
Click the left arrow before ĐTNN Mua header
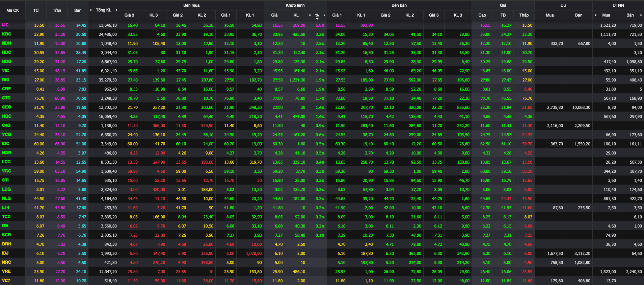click(x=595, y=15)
